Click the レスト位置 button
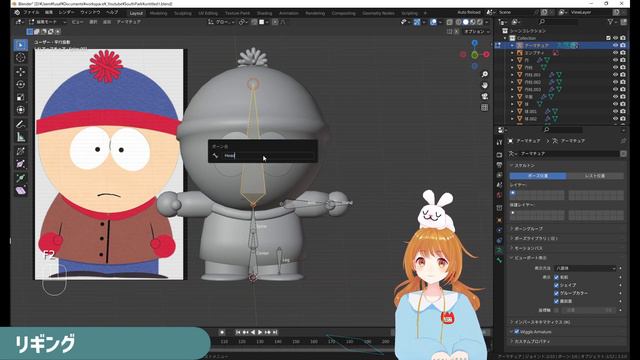The image size is (640, 360). tap(595, 176)
